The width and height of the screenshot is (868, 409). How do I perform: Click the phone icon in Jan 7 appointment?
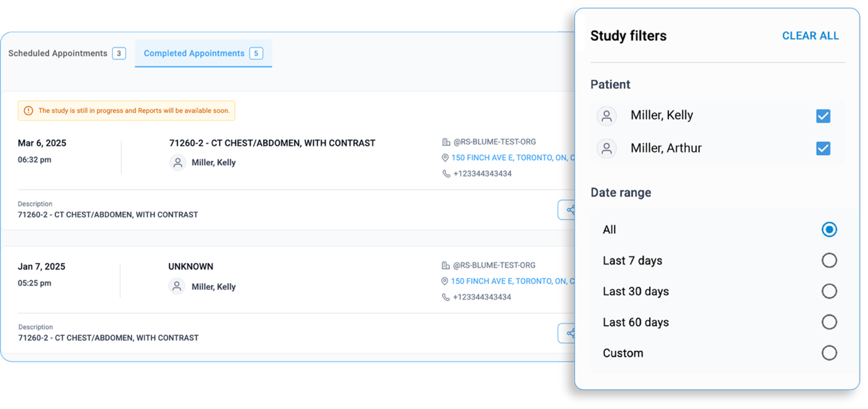coord(446,297)
